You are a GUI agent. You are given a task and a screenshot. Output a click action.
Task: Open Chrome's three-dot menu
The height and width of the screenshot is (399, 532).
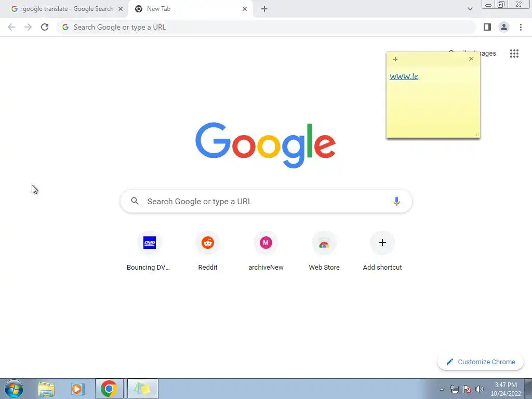(x=521, y=27)
